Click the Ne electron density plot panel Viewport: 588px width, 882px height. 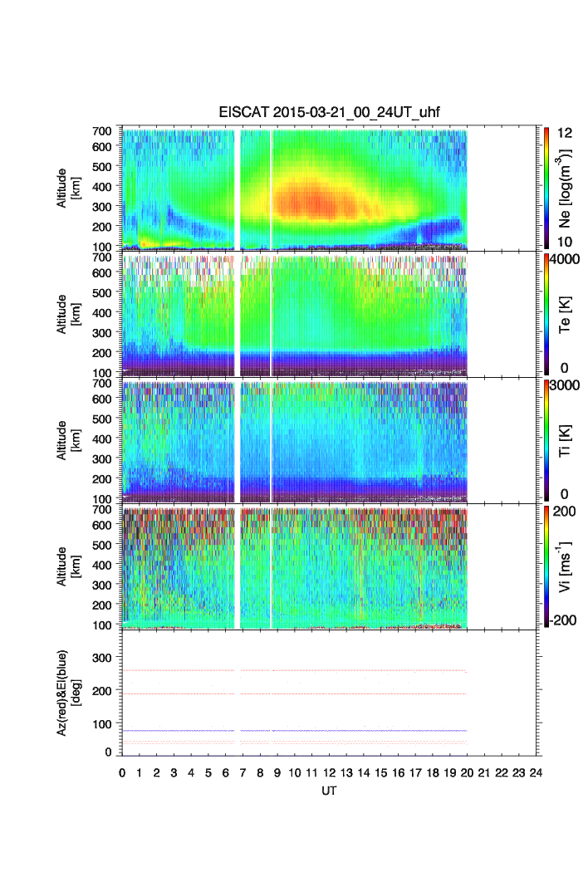tap(329, 188)
